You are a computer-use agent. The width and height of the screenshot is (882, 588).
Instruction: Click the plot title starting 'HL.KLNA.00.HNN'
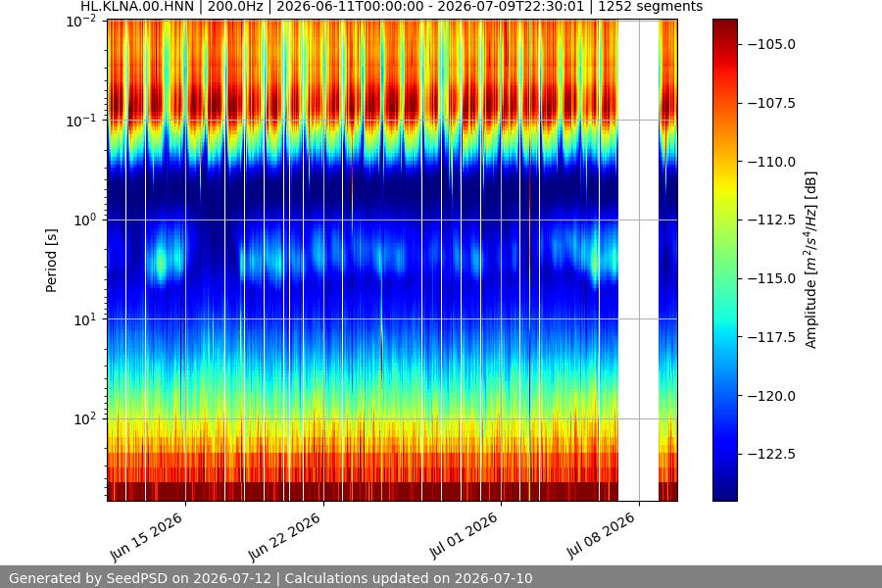tap(391, 7)
